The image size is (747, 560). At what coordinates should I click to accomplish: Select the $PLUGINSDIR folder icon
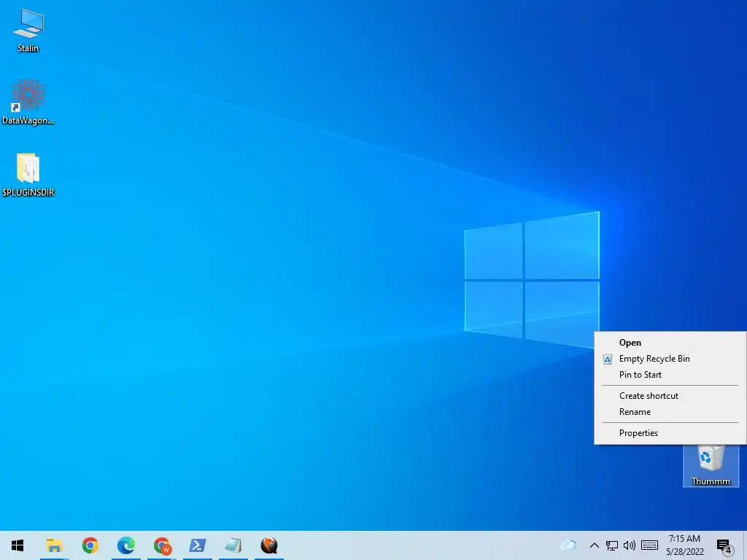point(28,174)
